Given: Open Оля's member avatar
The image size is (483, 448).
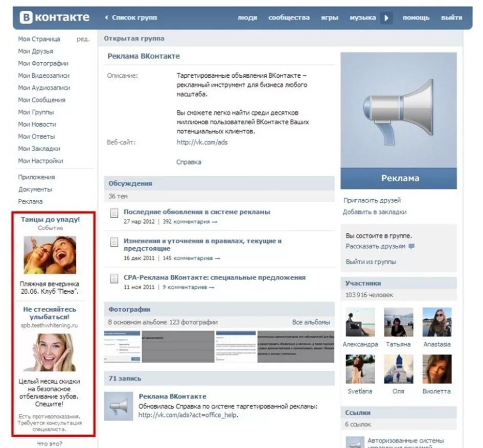Looking at the screenshot, I should click(x=398, y=369).
